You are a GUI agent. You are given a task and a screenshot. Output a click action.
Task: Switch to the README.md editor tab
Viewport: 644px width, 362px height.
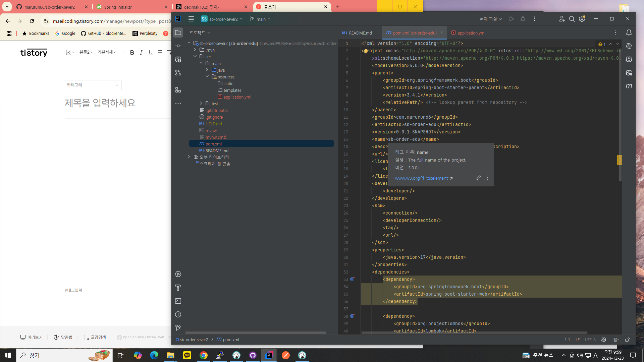[360, 33]
